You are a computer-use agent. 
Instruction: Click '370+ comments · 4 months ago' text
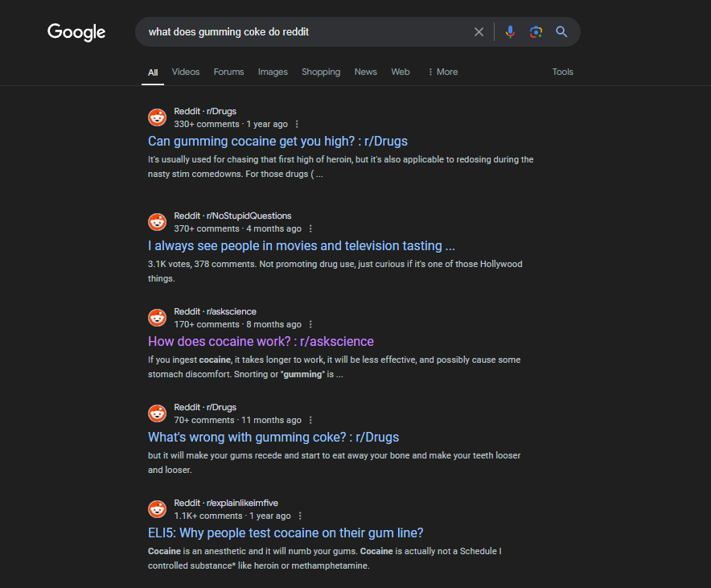click(237, 229)
